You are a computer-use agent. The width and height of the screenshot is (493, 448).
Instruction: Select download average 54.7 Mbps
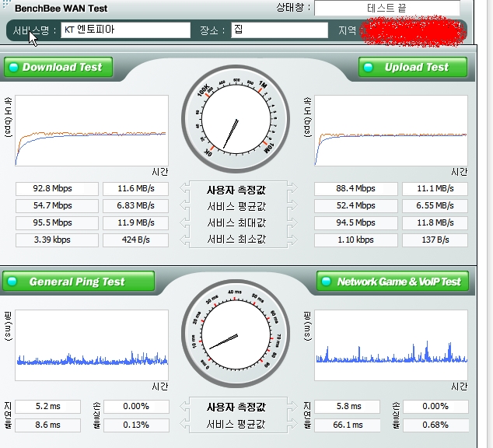[57, 205]
